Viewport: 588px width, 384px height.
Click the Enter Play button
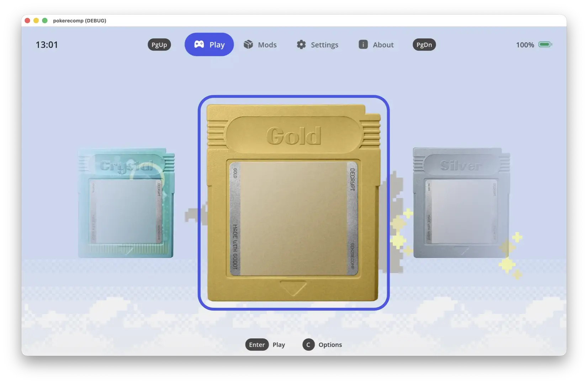pos(265,345)
